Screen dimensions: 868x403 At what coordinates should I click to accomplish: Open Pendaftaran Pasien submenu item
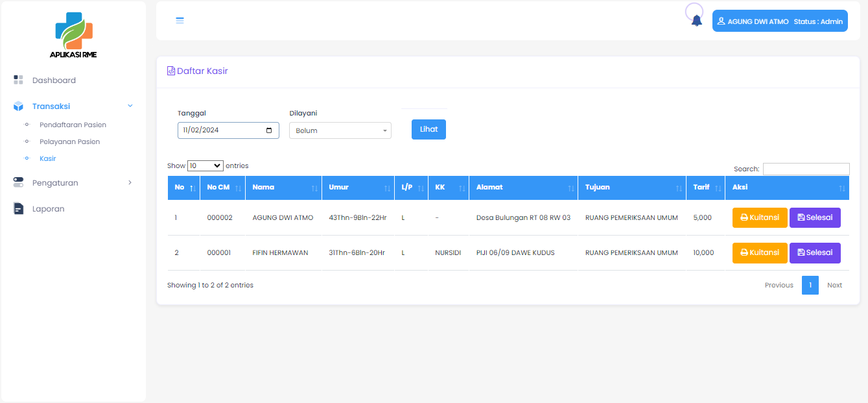tap(73, 125)
